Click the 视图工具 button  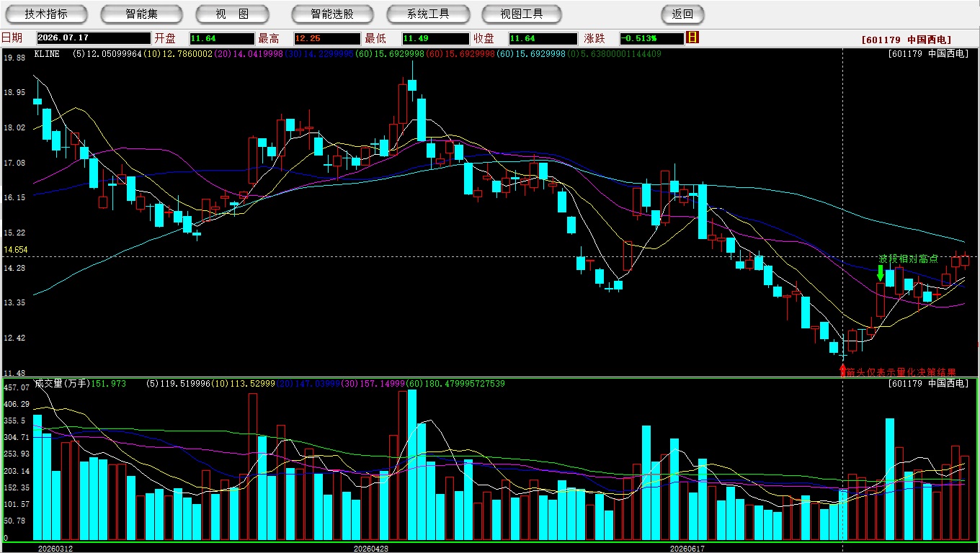pyautogui.click(x=522, y=14)
